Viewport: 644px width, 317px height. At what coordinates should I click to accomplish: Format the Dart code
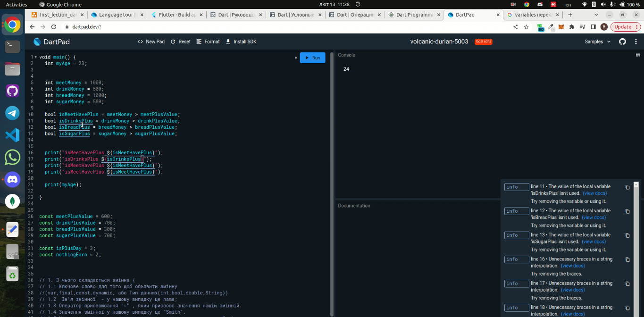208,42
